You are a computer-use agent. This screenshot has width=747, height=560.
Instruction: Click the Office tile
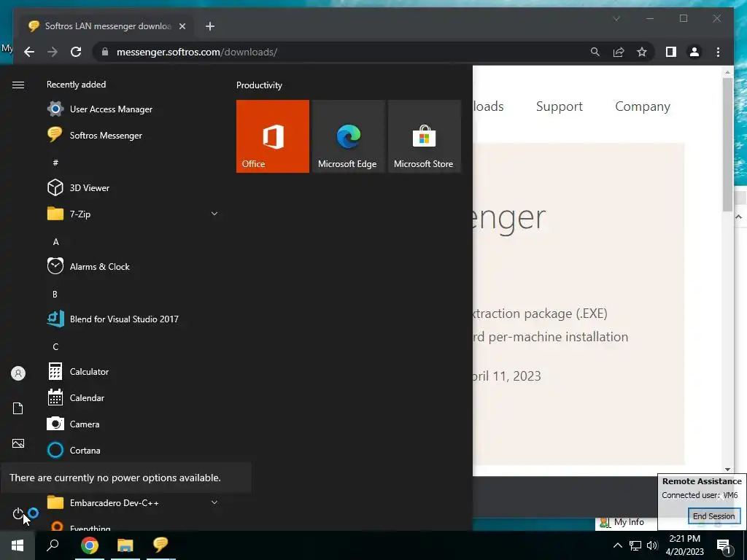273,136
